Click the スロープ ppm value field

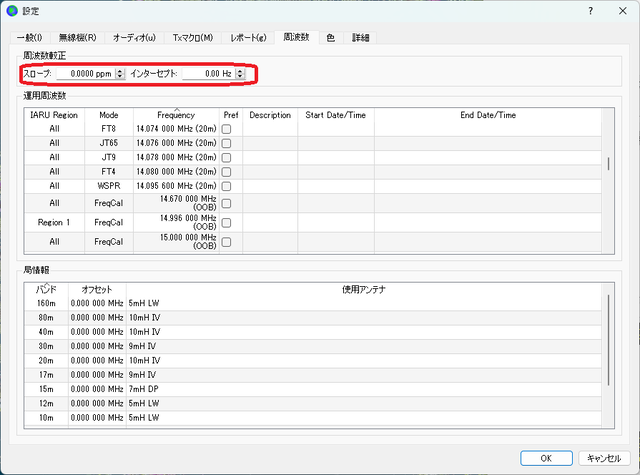point(86,73)
